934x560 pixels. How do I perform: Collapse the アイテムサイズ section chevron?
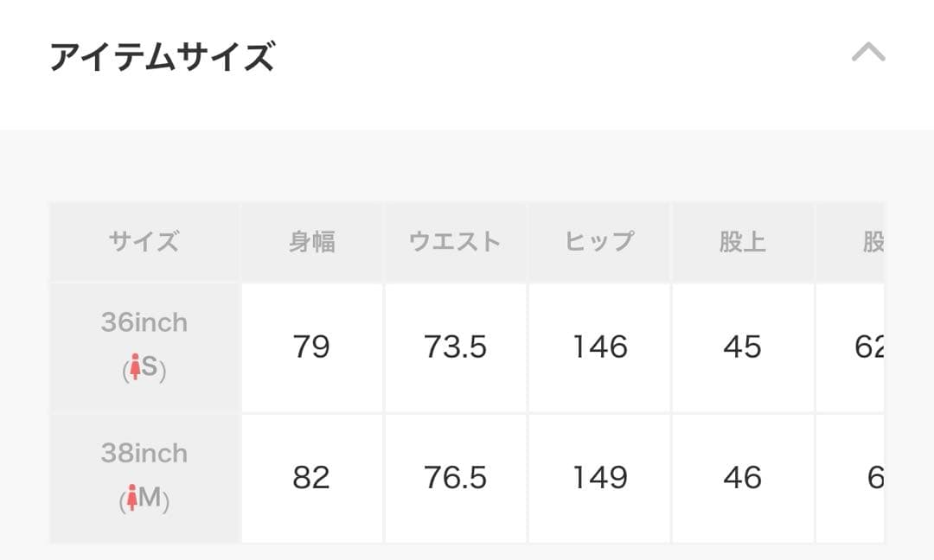[868, 54]
